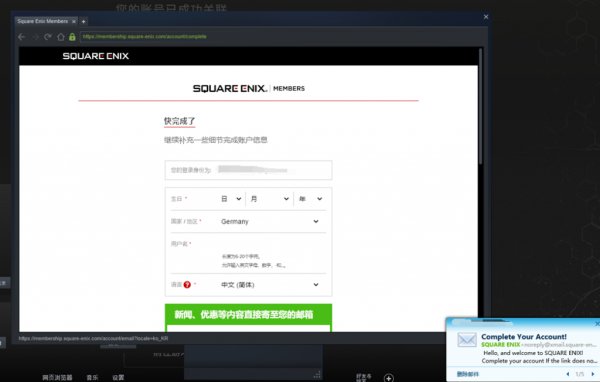Screen dimensions: 600x382
Task: Select the Square Enix Members tab
Action: [x=46, y=21]
